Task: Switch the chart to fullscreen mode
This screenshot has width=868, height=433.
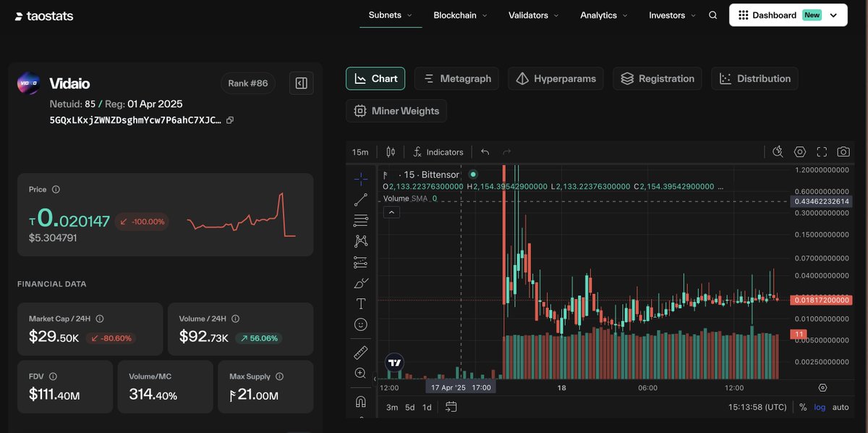Action: [x=822, y=152]
